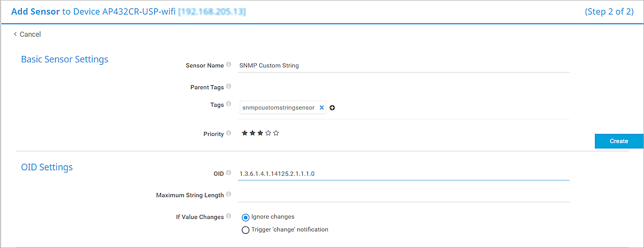Select the Ignore changes radio option
The width and height of the screenshot is (644, 248).
coord(246,217)
